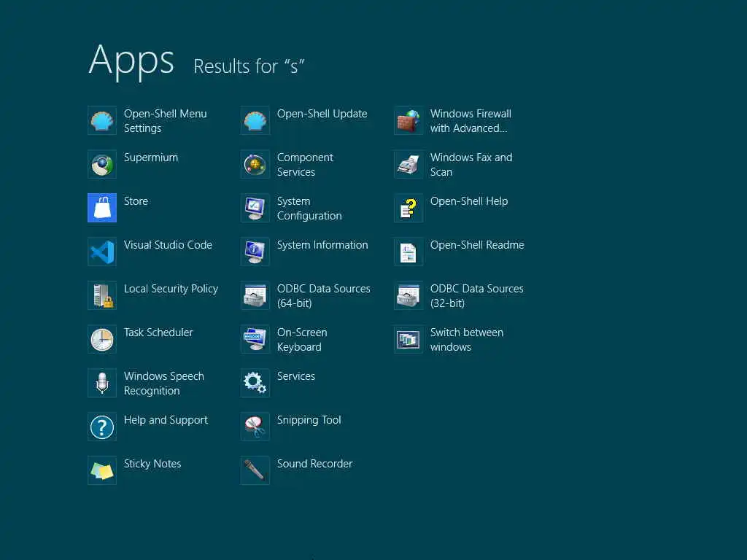The width and height of the screenshot is (747, 560).
Task: Open System Information monitor icon
Action: tap(255, 252)
